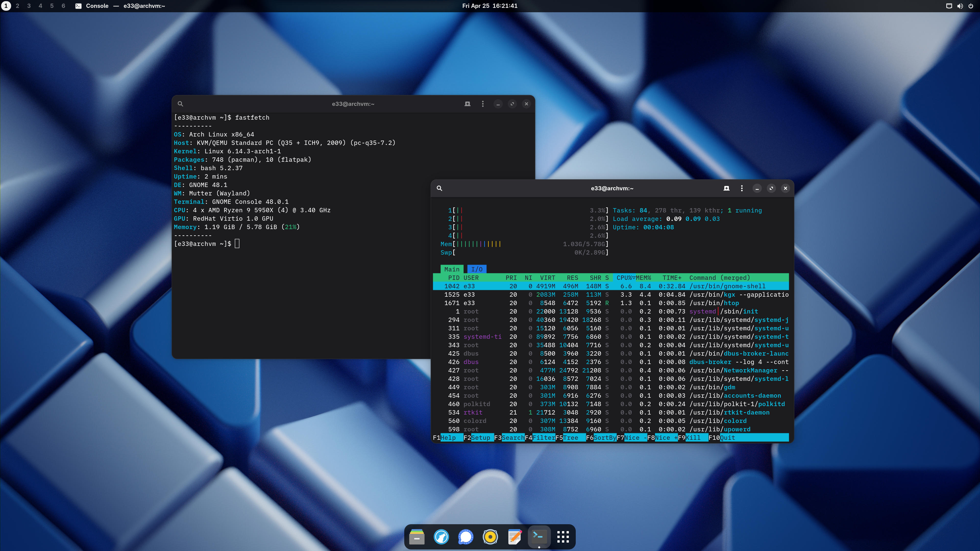Select the /usr/bin/htop process row

click(x=611, y=303)
